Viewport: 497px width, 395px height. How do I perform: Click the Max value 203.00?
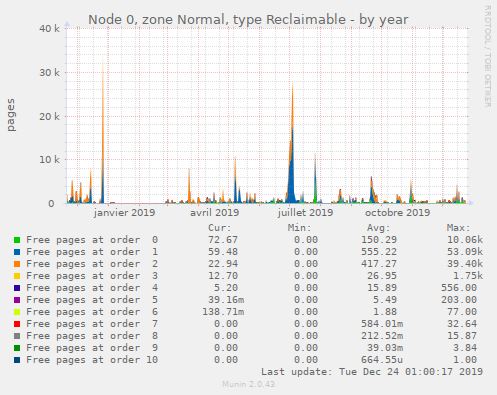point(459,300)
